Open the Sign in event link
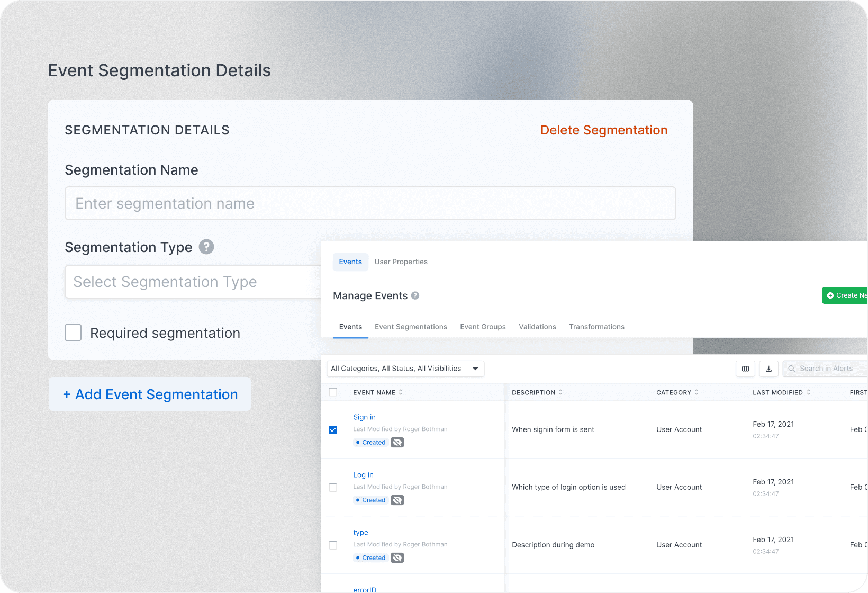 click(364, 417)
